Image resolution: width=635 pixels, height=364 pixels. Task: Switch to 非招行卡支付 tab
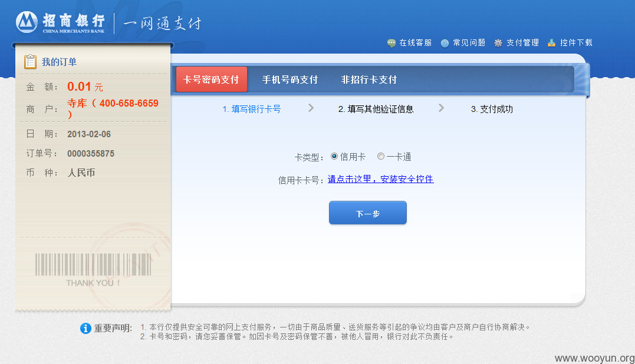coord(369,80)
